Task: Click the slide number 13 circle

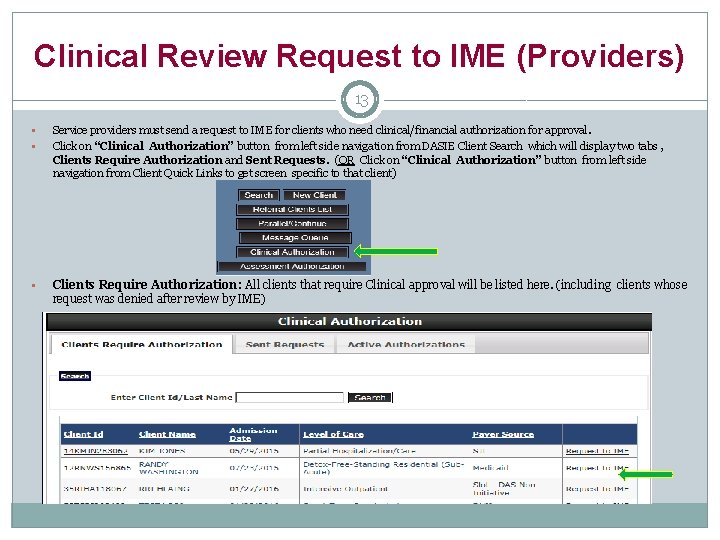Action: pyautogui.click(x=361, y=100)
